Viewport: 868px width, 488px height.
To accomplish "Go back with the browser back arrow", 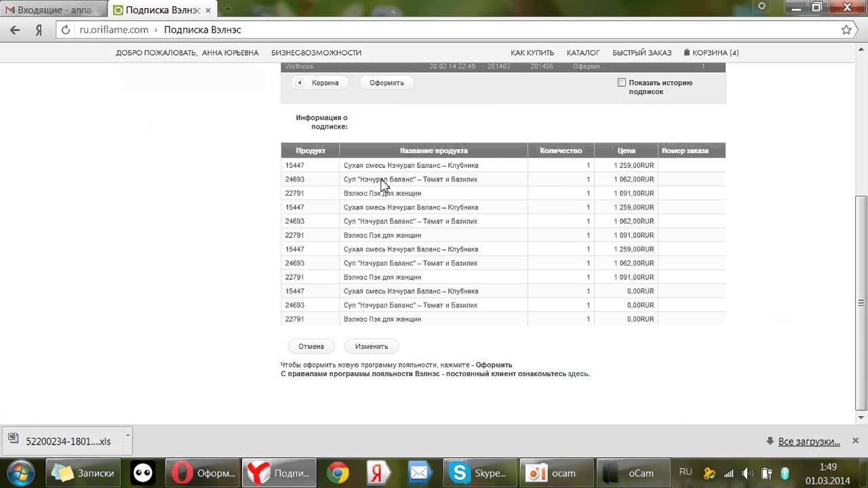I will [15, 30].
